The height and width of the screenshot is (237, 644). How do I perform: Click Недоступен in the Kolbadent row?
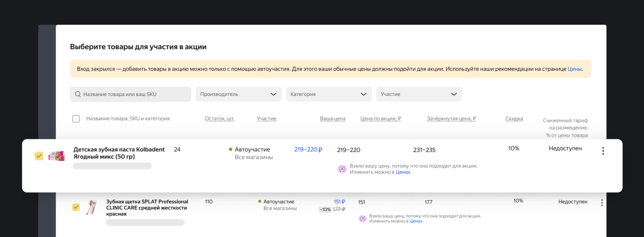pyautogui.click(x=565, y=148)
